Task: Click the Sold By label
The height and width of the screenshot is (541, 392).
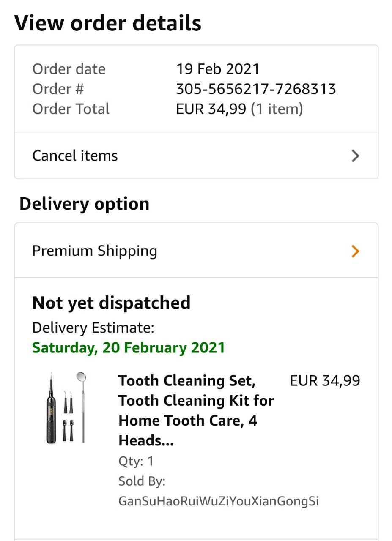Action: 142,481
